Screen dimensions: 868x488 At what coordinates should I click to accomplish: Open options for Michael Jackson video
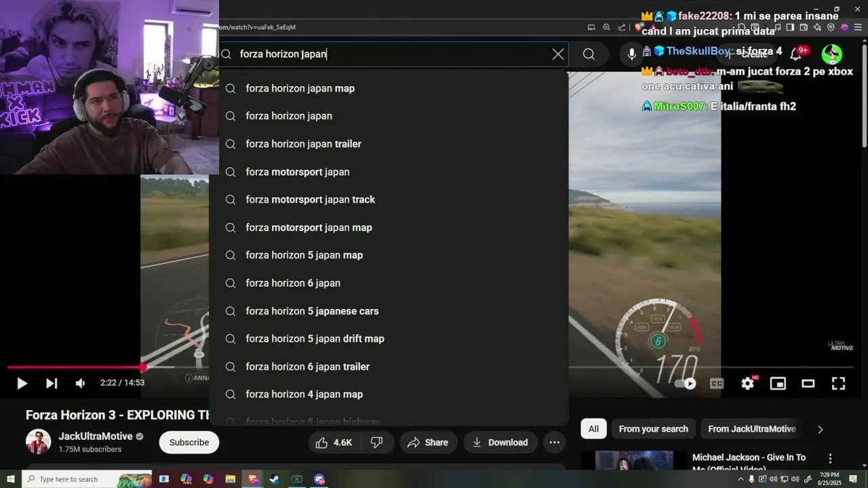click(x=830, y=459)
